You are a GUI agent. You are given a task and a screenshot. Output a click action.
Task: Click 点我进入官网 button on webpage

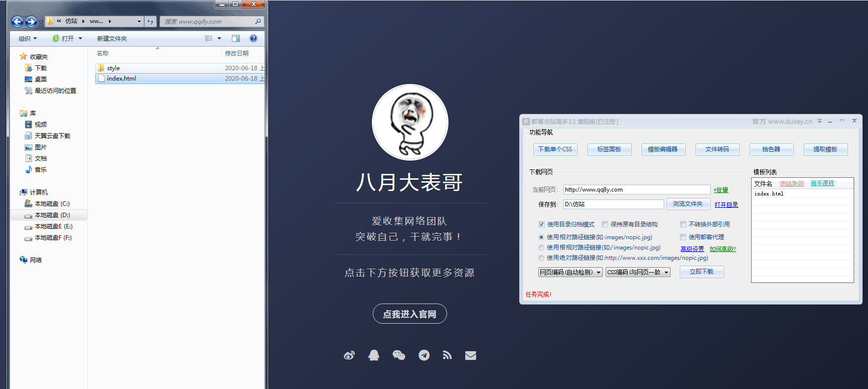(410, 314)
